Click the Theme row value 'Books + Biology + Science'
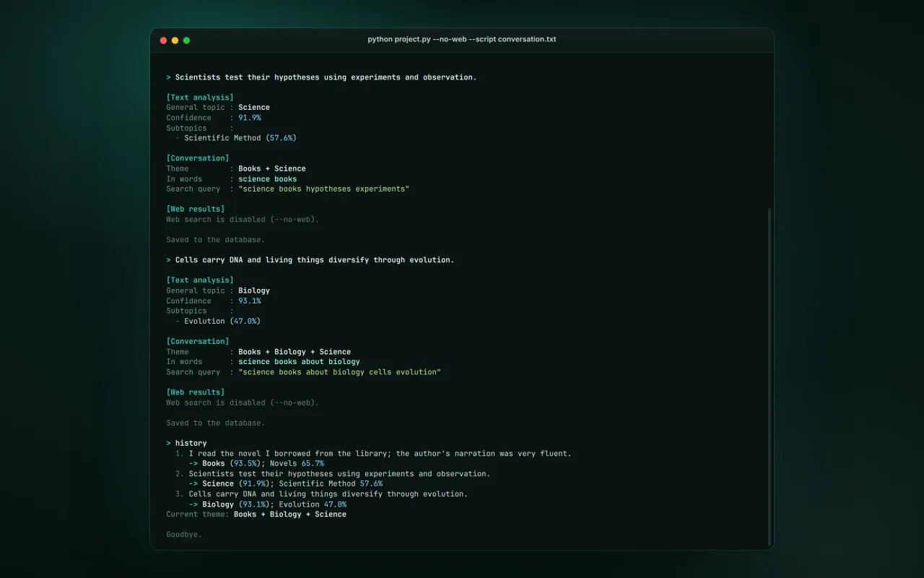The width and height of the screenshot is (924, 578). point(295,352)
